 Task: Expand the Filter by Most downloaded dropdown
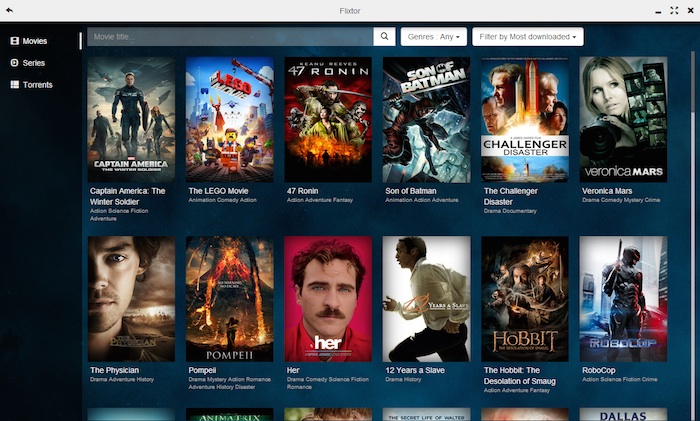point(527,37)
